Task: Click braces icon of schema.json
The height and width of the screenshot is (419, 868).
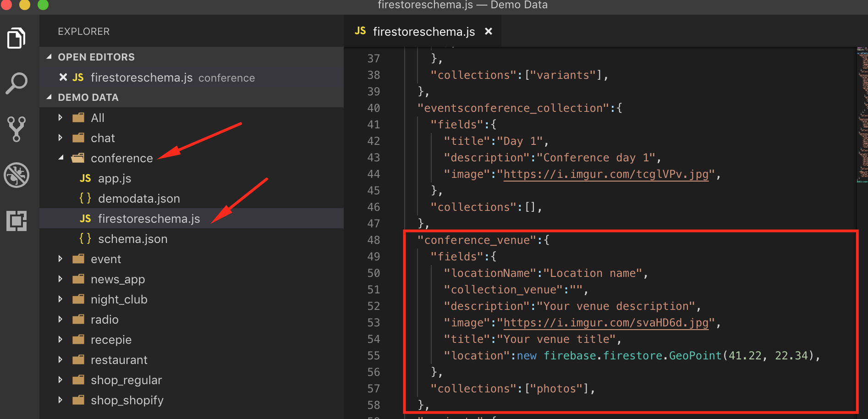Action: click(x=85, y=238)
